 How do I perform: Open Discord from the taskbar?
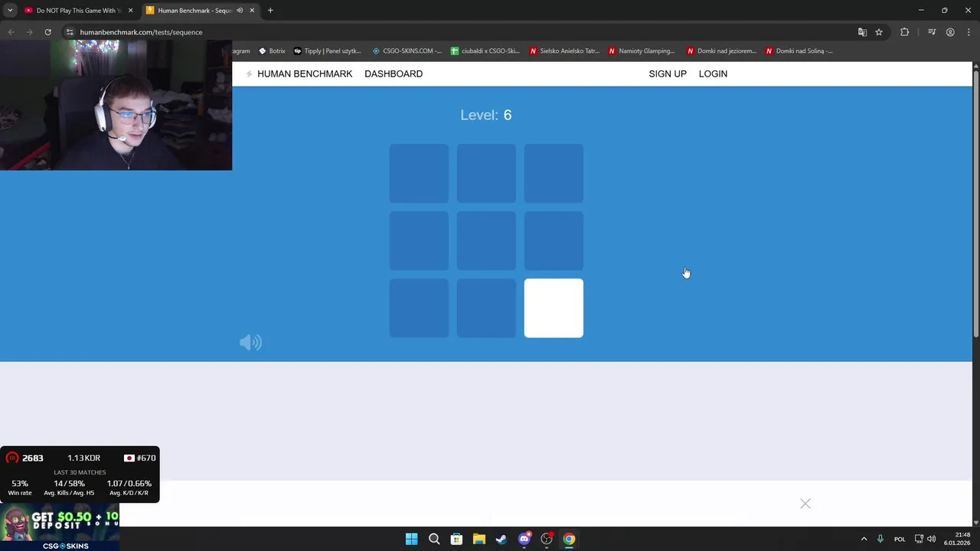click(x=524, y=539)
